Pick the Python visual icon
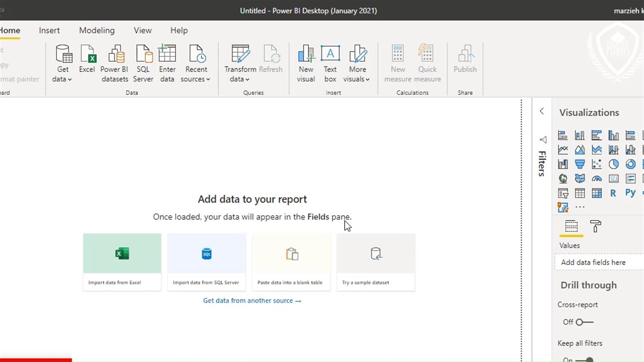This screenshot has height=362, width=644. click(x=630, y=193)
